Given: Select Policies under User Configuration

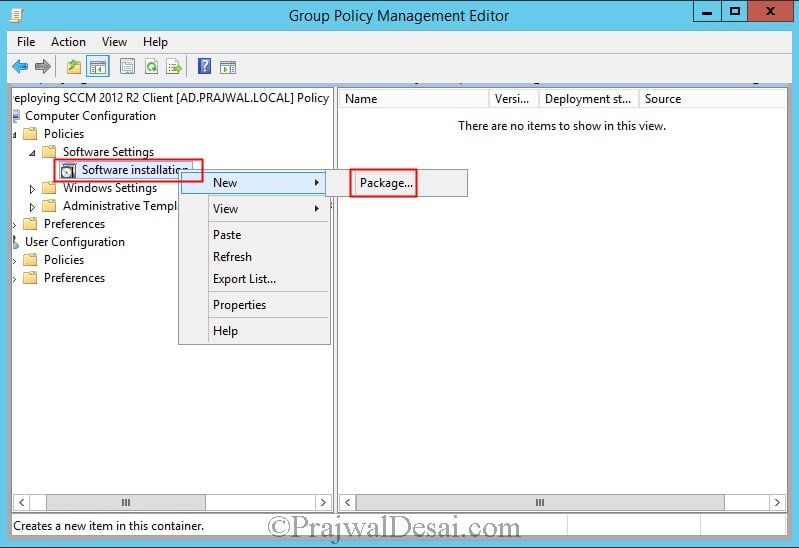Looking at the screenshot, I should click(64, 259).
